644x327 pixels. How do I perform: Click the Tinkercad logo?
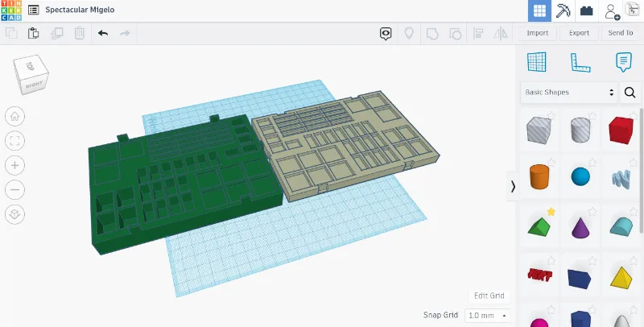click(x=11, y=10)
